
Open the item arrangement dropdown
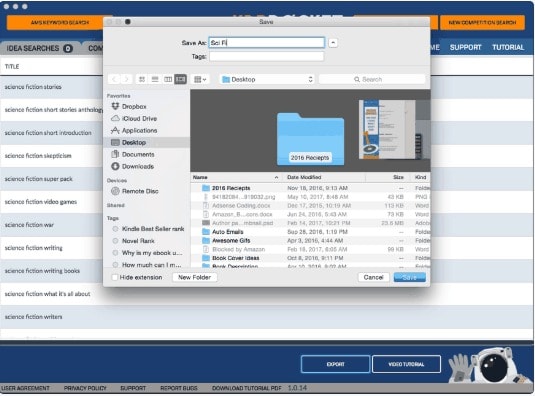point(200,79)
